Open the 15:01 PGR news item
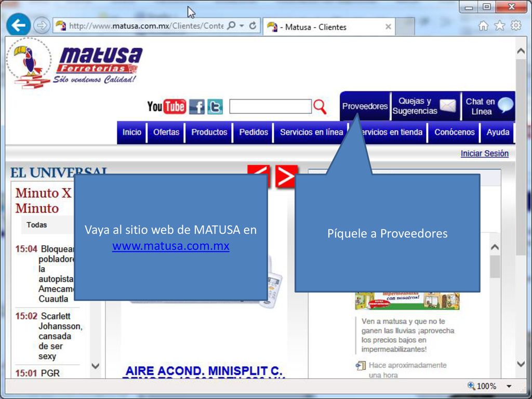Screen dimensions: 532x399 point(37,373)
